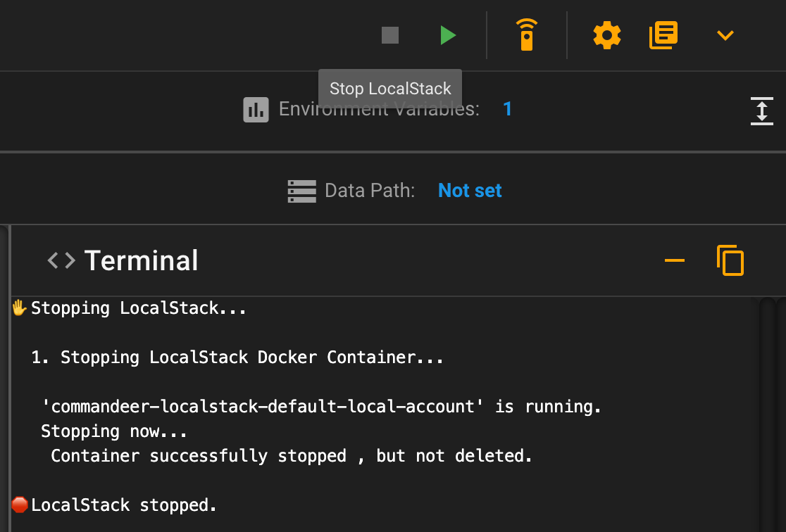Click "Container successfully stopped , but not deleted." line
The height and width of the screenshot is (532, 786).
(x=292, y=456)
